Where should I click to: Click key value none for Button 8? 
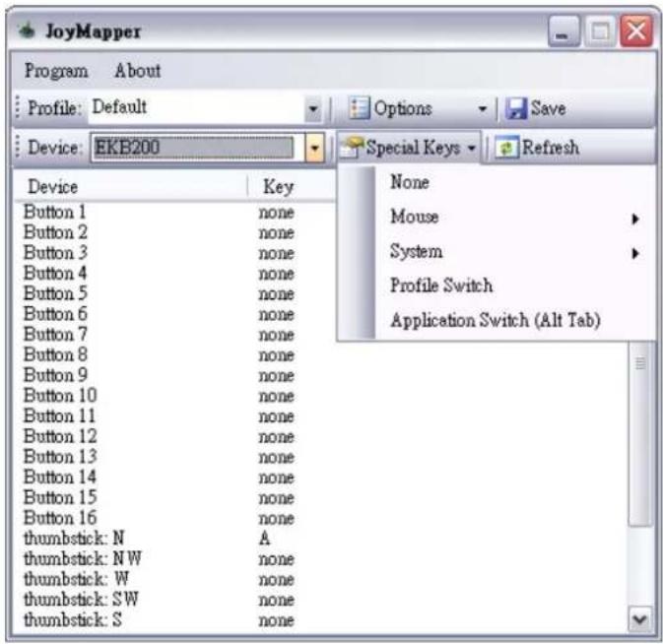[277, 355]
